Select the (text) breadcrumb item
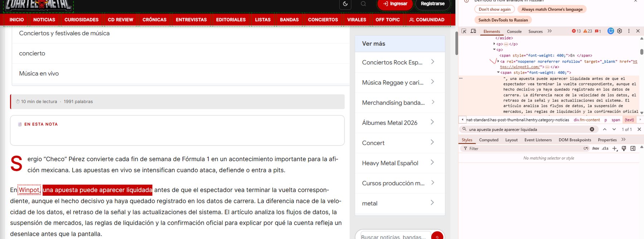The image size is (644, 239). (x=629, y=120)
